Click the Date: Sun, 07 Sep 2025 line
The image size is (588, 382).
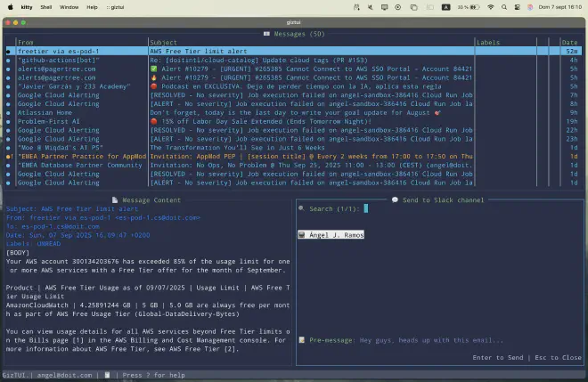pos(78,235)
